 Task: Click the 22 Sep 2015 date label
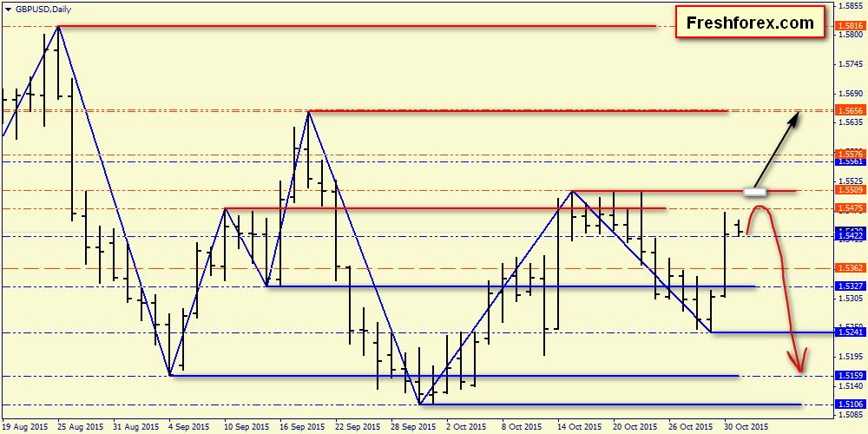click(x=356, y=427)
